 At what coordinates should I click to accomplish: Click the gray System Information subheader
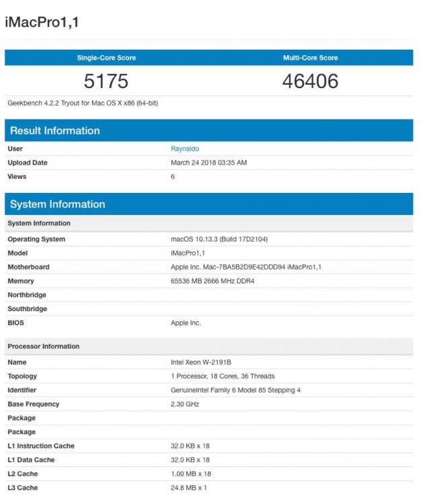[208, 223]
